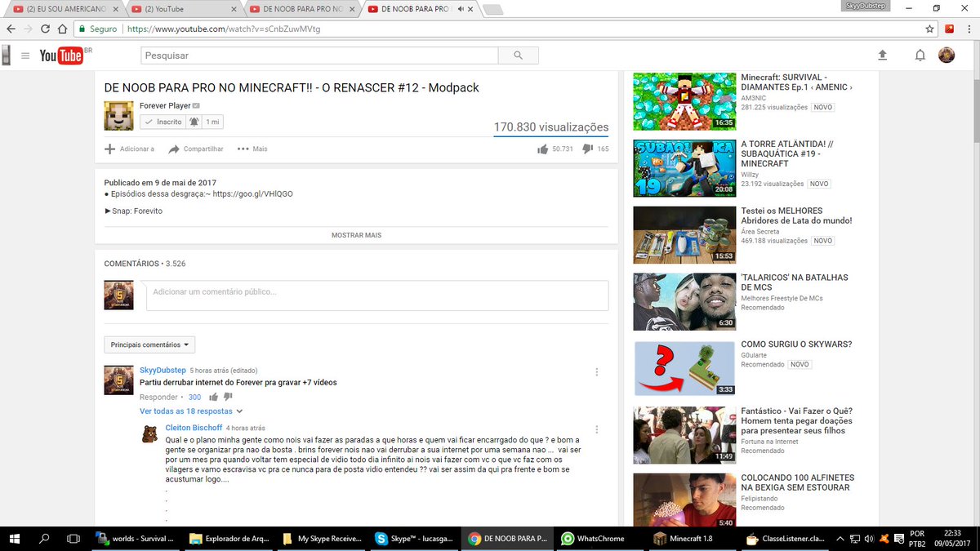Viewport: 980px width, 551px height.
Task: Toggle the Inscrito subscription button
Action: click(x=163, y=122)
